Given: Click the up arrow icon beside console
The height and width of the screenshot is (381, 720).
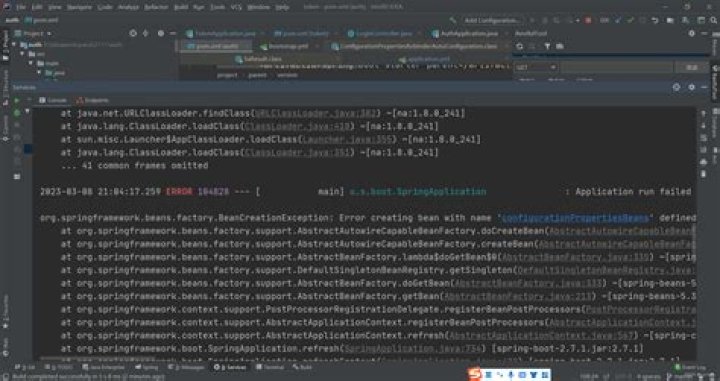Looking at the screenshot, I should pyautogui.click(x=703, y=113).
